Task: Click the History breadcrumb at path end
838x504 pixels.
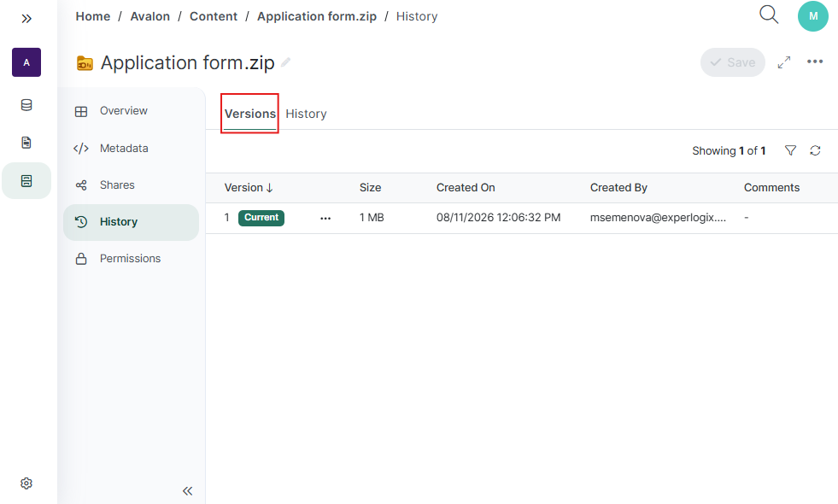Action: 417,16
